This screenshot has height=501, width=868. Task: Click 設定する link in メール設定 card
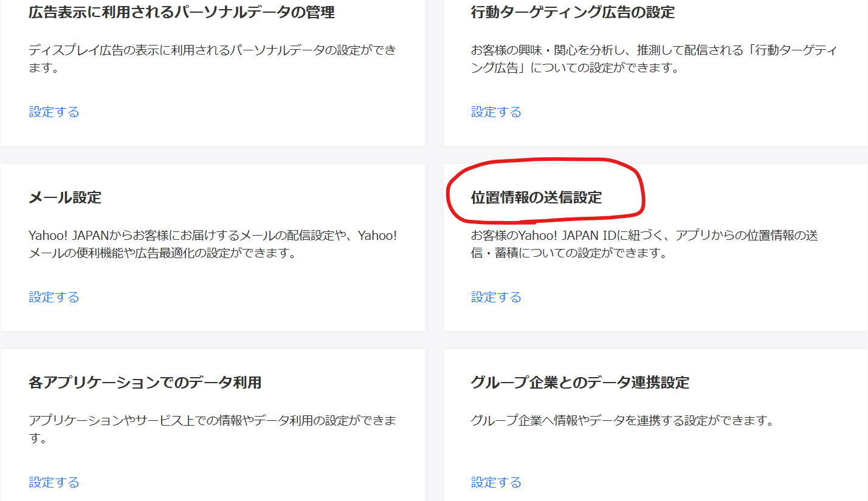54,297
